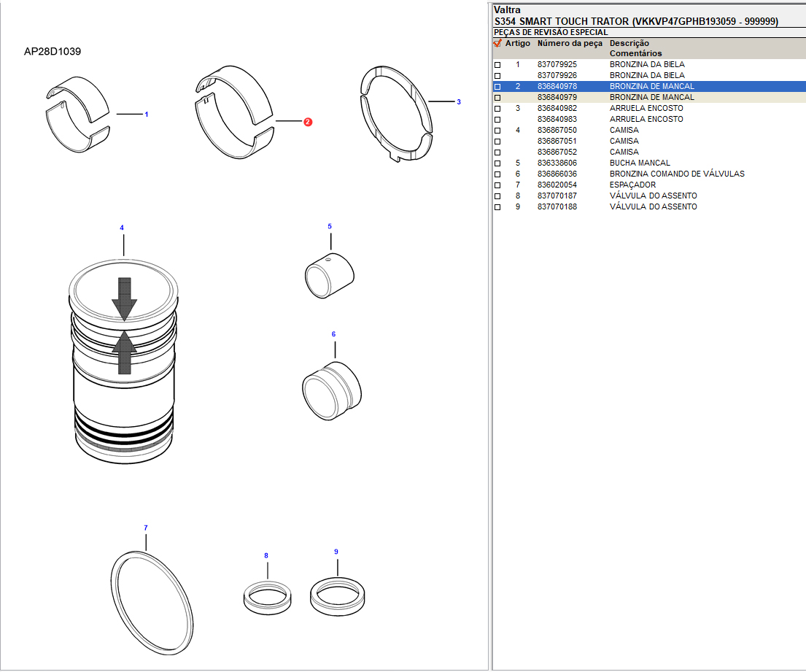Click the cylinder liner illustration with arrows

tap(124, 361)
